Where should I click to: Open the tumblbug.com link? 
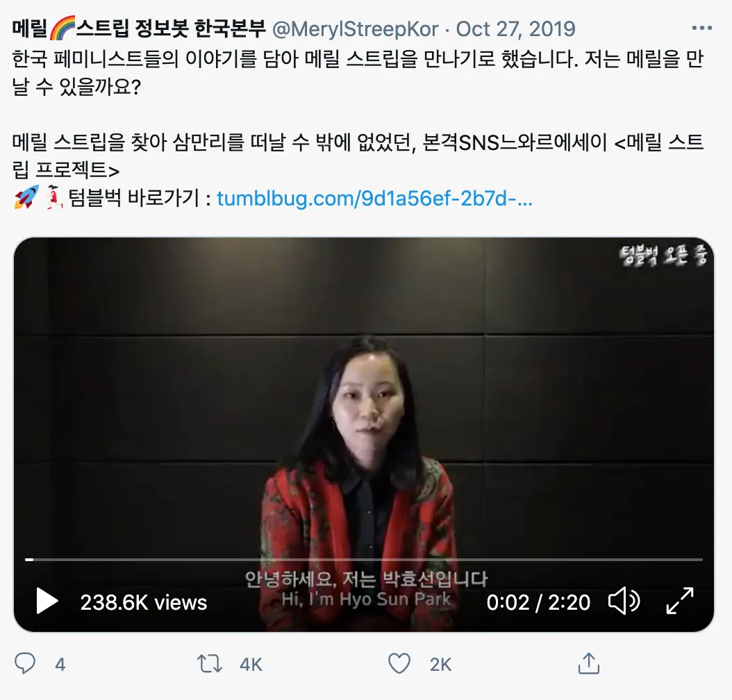374,199
